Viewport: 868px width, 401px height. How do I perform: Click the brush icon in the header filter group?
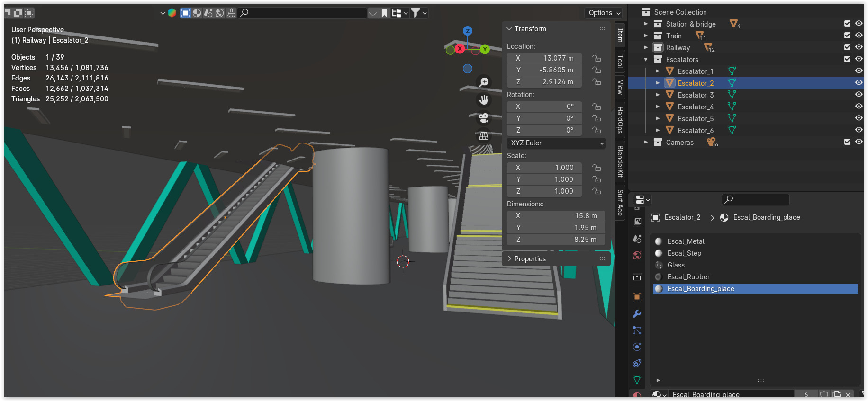tap(231, 13)
